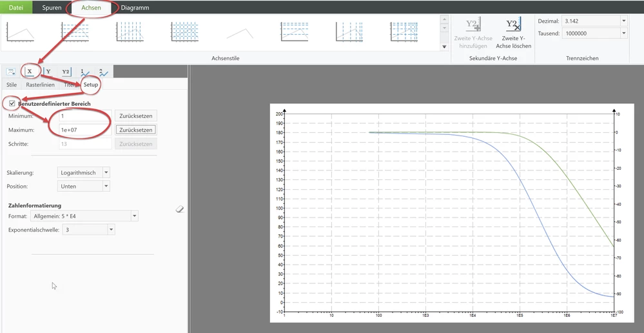Click Zweite Y-Achse hinzufügen icon
The image size is (644, 333).
(473, 25)
